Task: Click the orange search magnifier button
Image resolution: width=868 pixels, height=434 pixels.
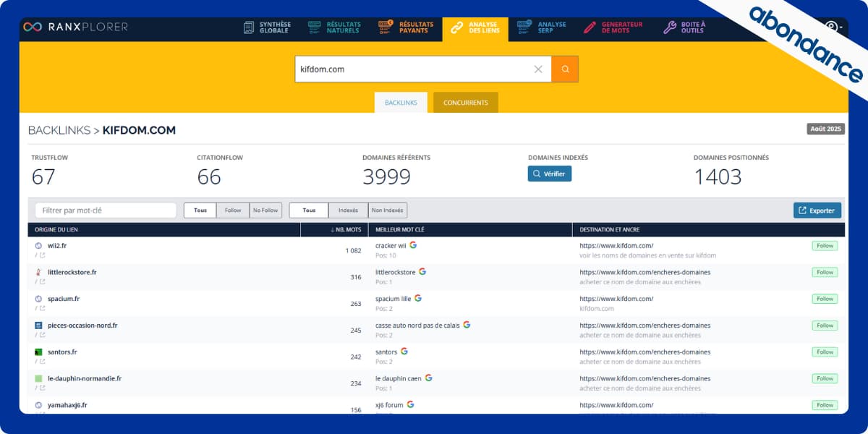Action: pos(565,69)
